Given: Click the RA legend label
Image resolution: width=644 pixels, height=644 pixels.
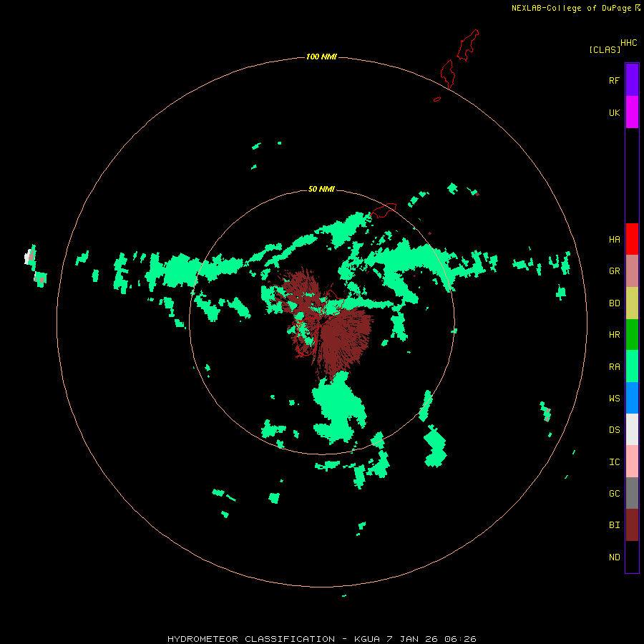Looking at the screenshot, I should pyautogui.click(x=614, y=367).
